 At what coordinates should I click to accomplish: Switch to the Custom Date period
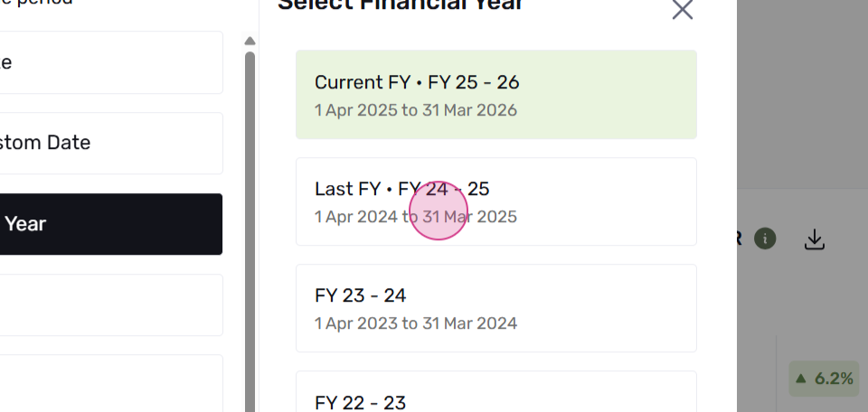[x=110, y=144]
